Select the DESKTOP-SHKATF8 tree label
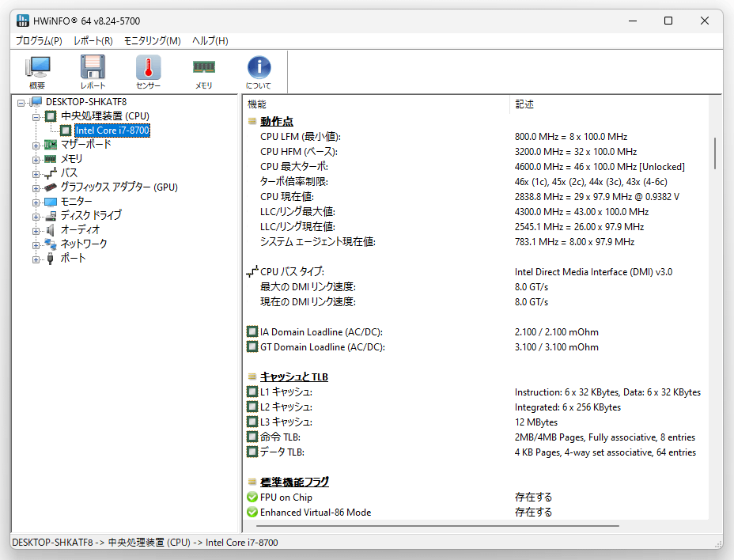This screenshot has width=734, height=560. tap(86, 101)
